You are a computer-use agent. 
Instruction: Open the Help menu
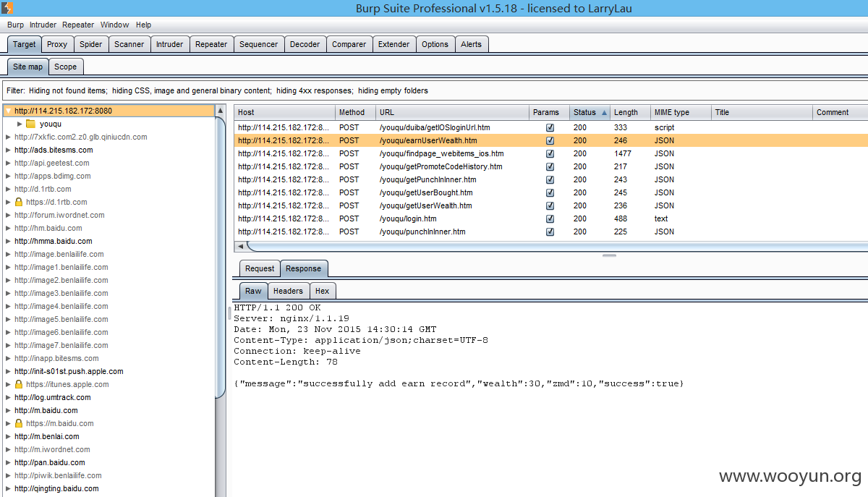click(x=143, y=25)
